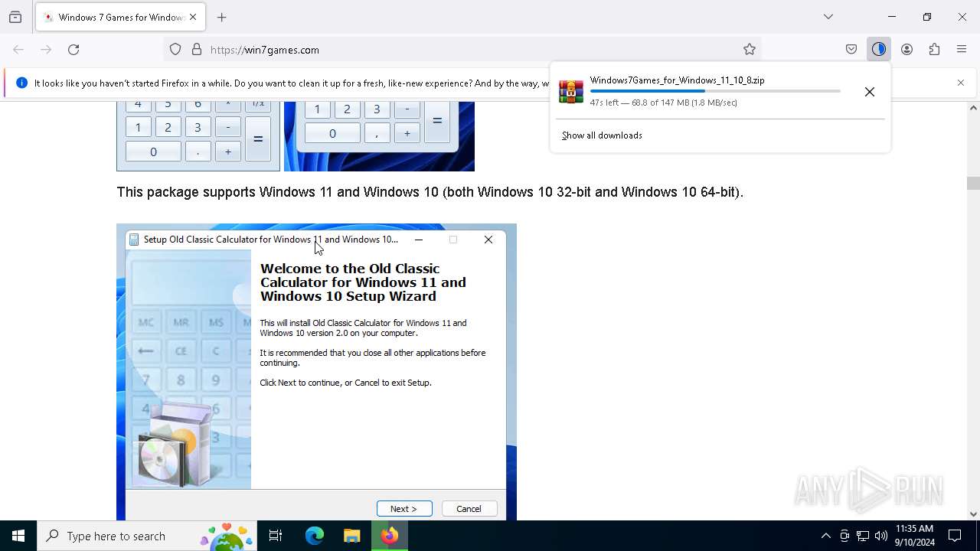Screen dimensions: 980x551
Task: Click the package supports Windows 11 text
Action: point(430,192)
